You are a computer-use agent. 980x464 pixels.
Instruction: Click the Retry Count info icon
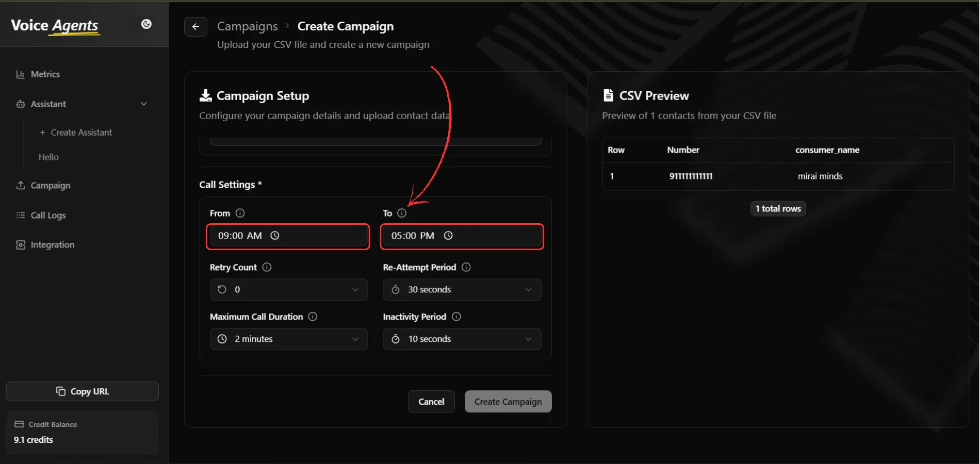(267, 267)
